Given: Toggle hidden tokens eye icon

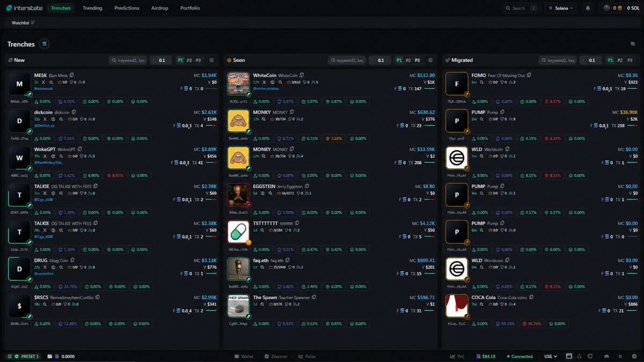Looking at the screenshot, I should (x=632, y=44).
